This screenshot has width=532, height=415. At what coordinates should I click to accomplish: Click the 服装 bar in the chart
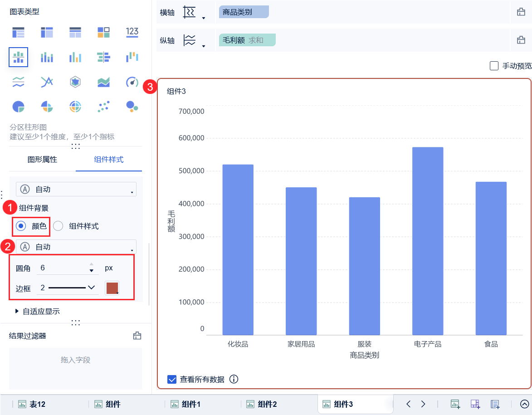tap(364, 266)
